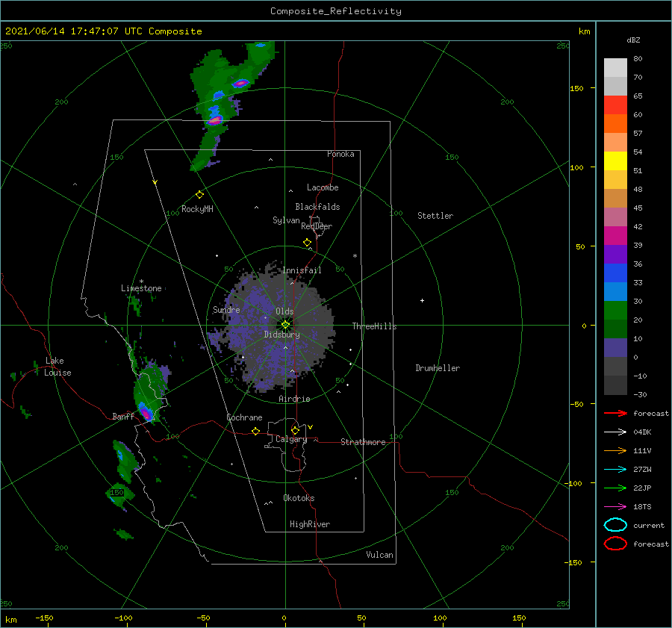Click the 'Ponoka' map label
The image size is (672, 628).
tap(340, 154)
